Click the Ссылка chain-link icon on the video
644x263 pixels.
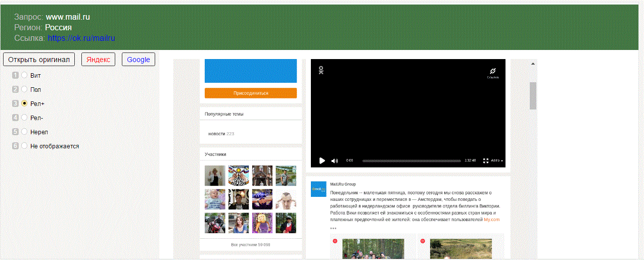493,73
